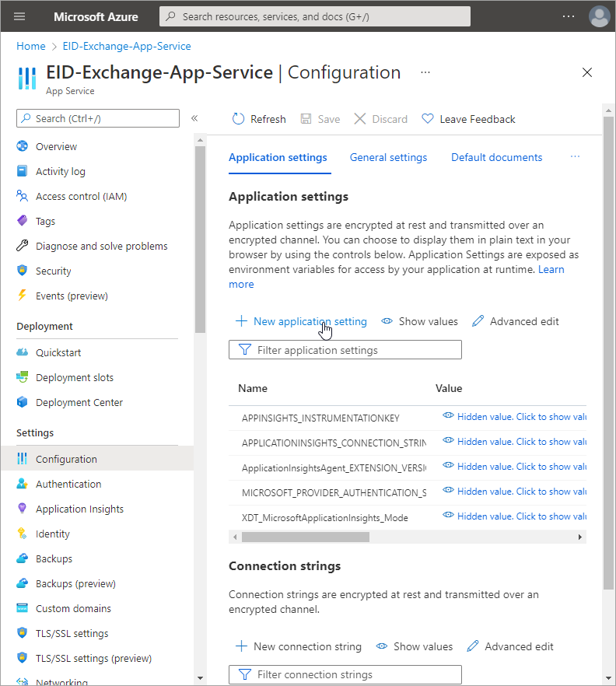Image resolution: width=616 pixels, height=686 pixels.
Task: Go to Application Insights settings
Action: click(79, 509)
